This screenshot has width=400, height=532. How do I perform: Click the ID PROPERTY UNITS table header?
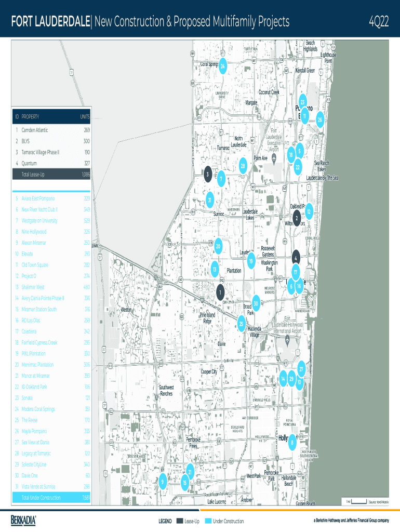[x=52, y=117]
